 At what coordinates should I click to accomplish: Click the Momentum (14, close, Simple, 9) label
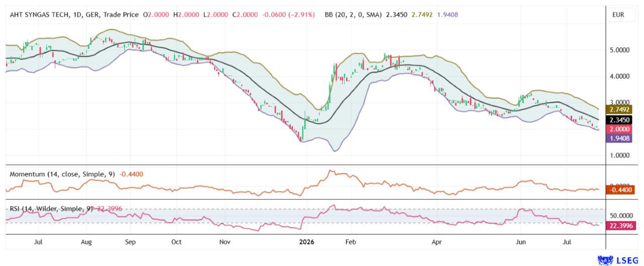coord(62,174)
